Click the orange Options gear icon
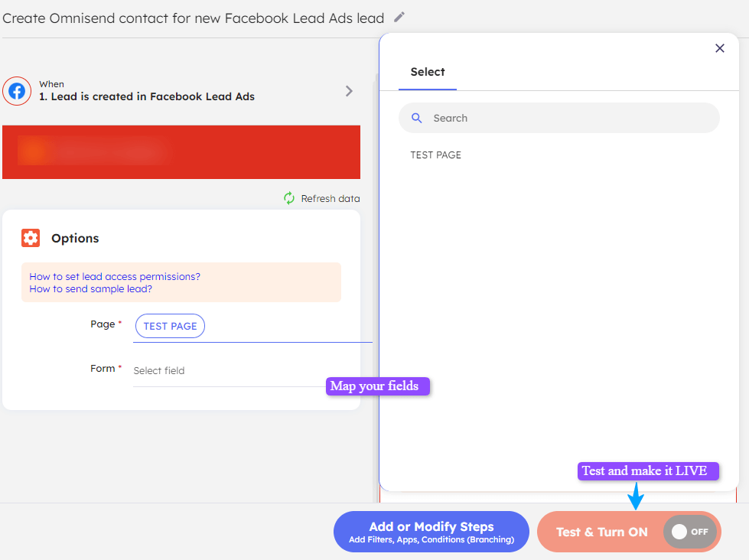This screenshot has height=560, width=749. point(30,238)
